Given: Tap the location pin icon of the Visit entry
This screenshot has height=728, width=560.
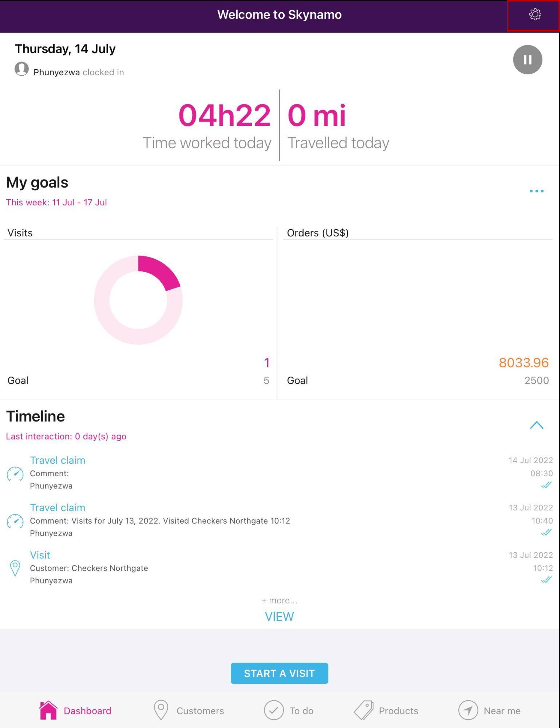Looking at the screenshot, I should 15,568.
